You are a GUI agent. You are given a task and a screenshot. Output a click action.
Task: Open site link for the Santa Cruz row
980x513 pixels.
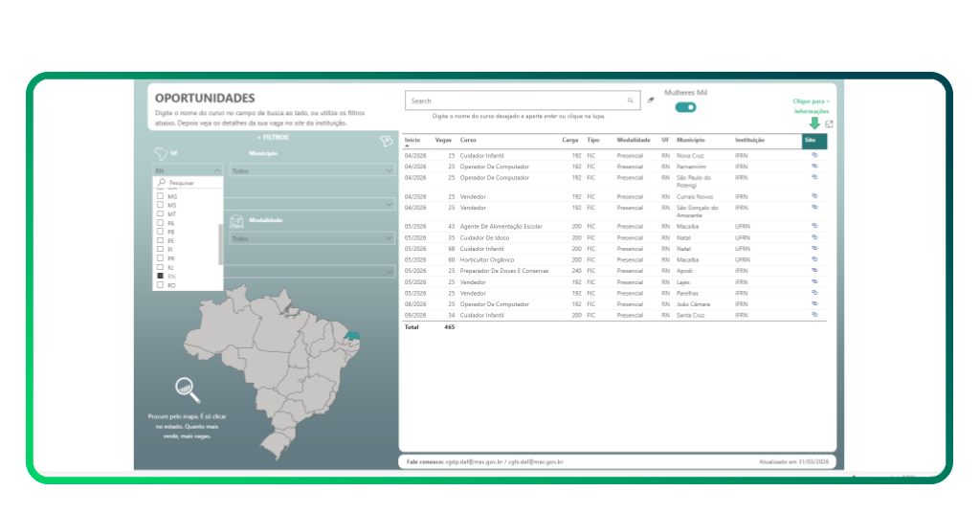814,315
